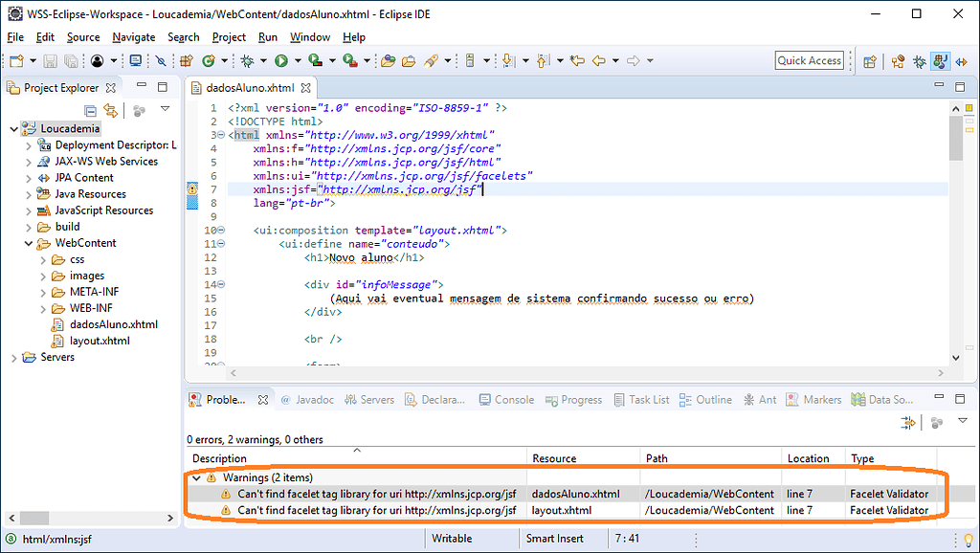Click the Open Perspective icon near Quick Access
The image size is (980, 553).
tap(869, 61)
